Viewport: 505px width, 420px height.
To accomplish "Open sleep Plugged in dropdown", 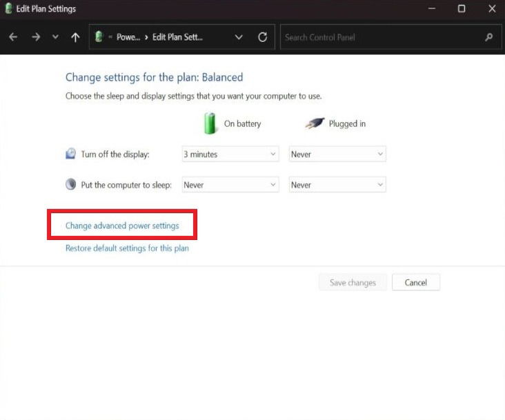I will [337, 185].
